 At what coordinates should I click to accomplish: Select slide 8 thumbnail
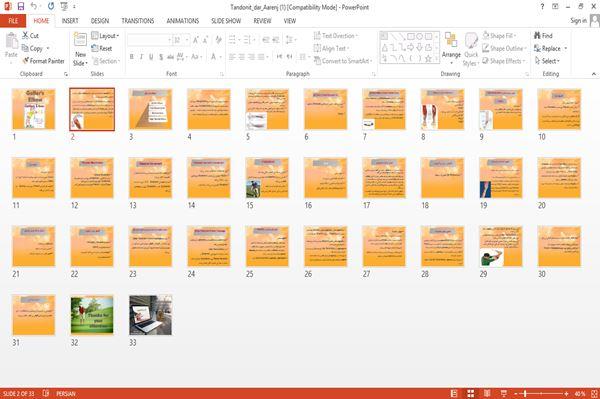(442, 109)
